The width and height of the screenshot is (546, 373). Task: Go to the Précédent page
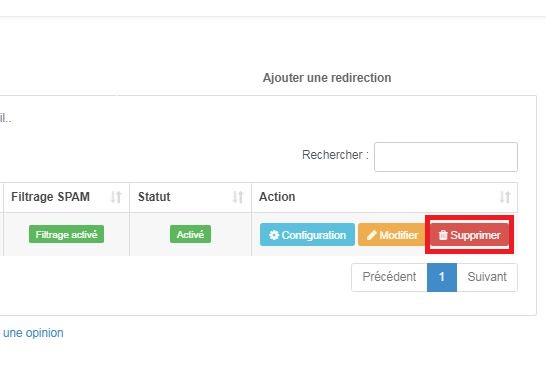[x=389, y=277]
